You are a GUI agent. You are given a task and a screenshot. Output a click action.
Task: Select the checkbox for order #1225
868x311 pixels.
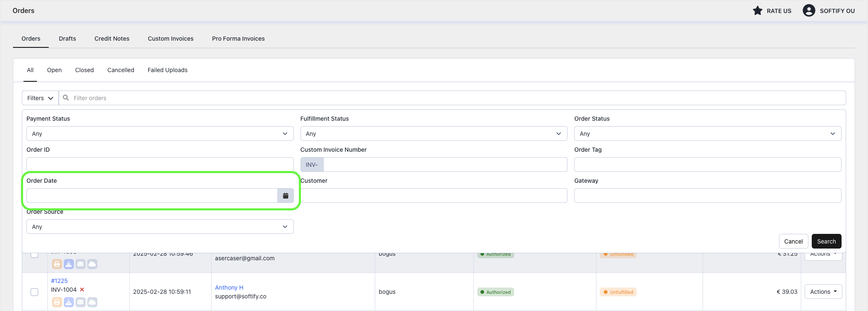tap(34, 292)
